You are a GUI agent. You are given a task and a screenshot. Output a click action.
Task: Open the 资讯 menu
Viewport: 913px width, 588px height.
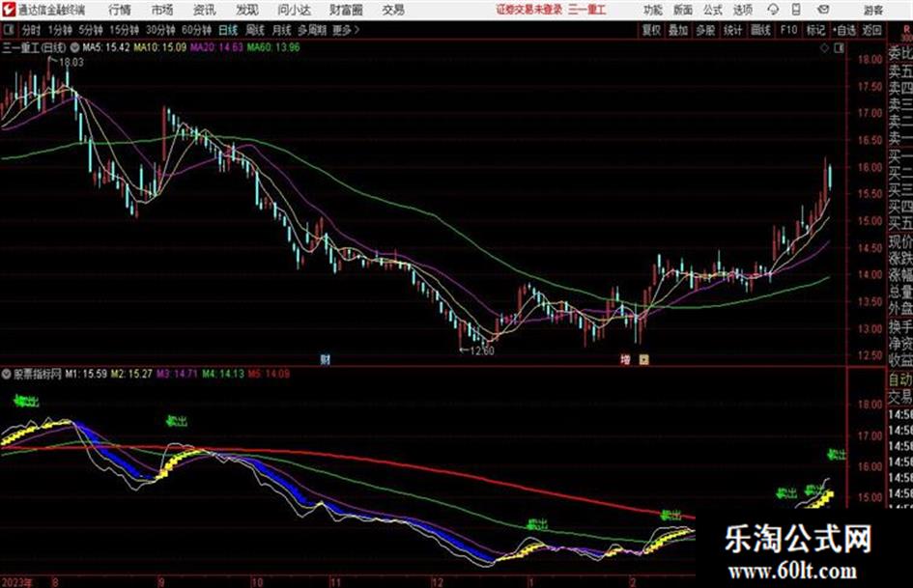(205, 10)
